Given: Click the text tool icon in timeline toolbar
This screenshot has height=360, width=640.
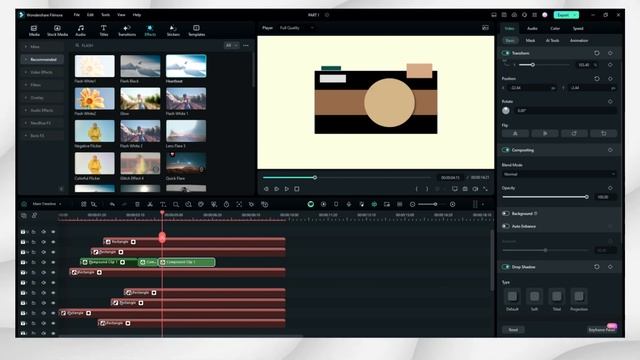Looking at the screenshot, I should (162, 204).
